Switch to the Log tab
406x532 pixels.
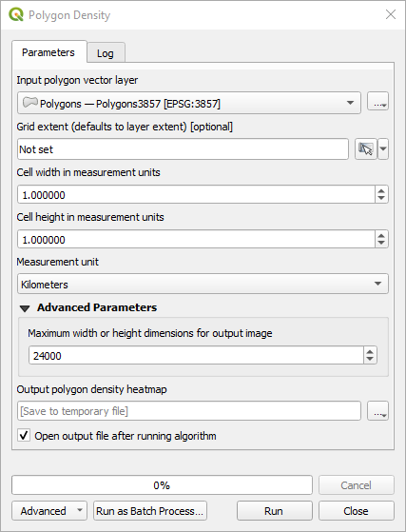[x=106, y=53]
